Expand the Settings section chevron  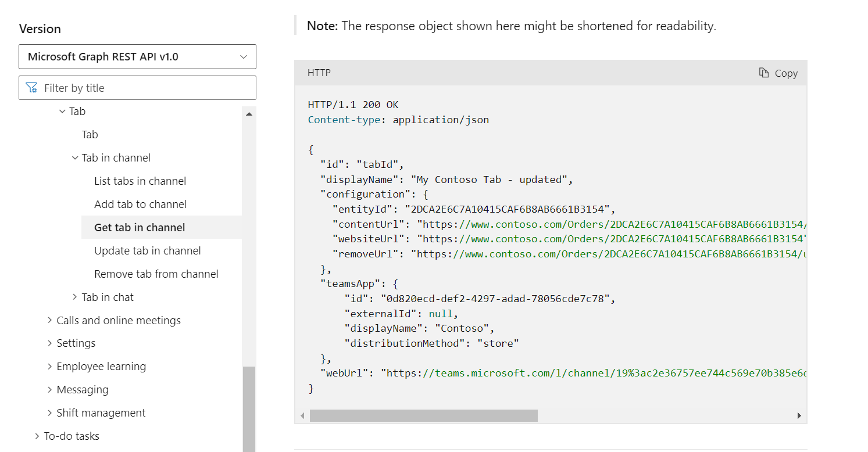coord(50,343)
